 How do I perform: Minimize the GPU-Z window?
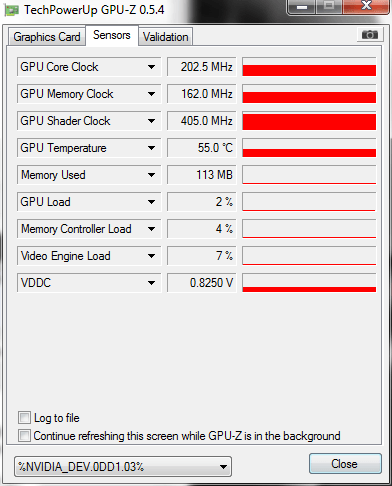[302, 7]
